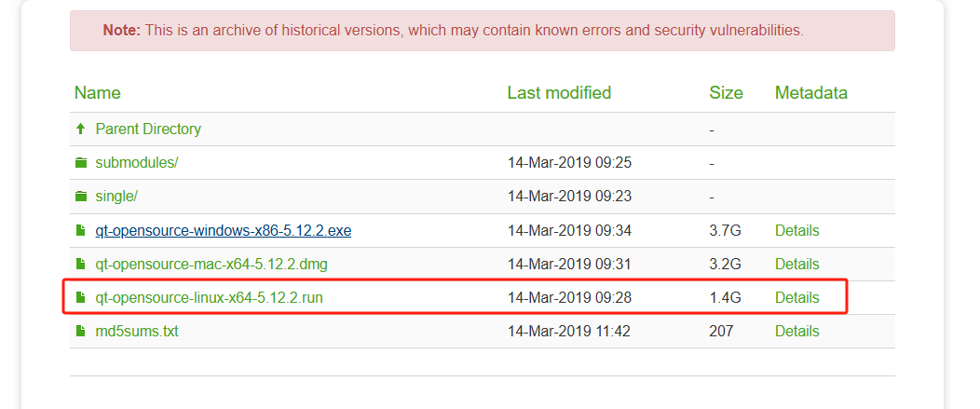
Task: Click the file icon beside md5sums.txt
Action: 81,332
